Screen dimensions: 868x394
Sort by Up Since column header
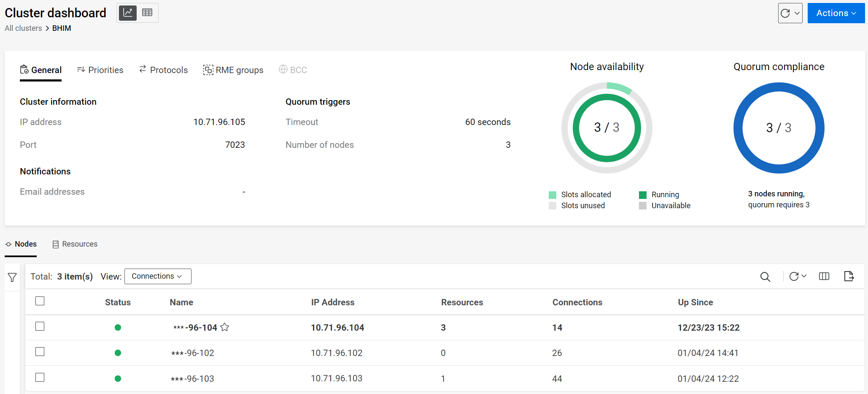pyautogui.click(x=695, y=302)
